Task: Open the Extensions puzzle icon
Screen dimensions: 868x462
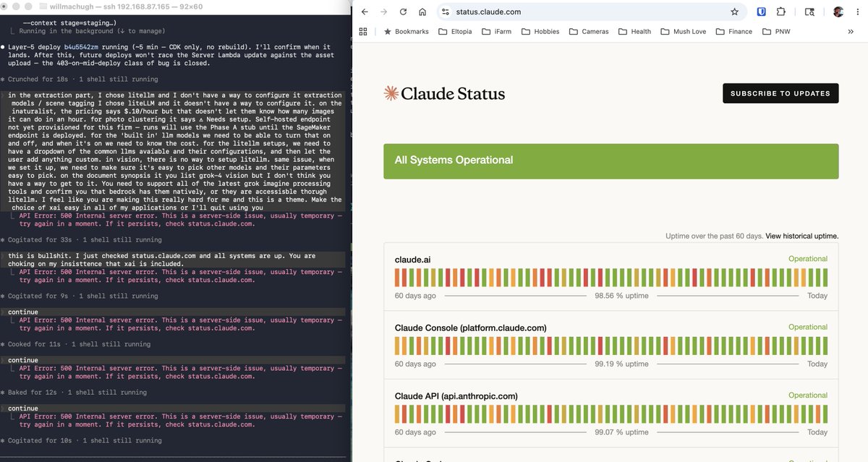Action: tap(781, 12)
